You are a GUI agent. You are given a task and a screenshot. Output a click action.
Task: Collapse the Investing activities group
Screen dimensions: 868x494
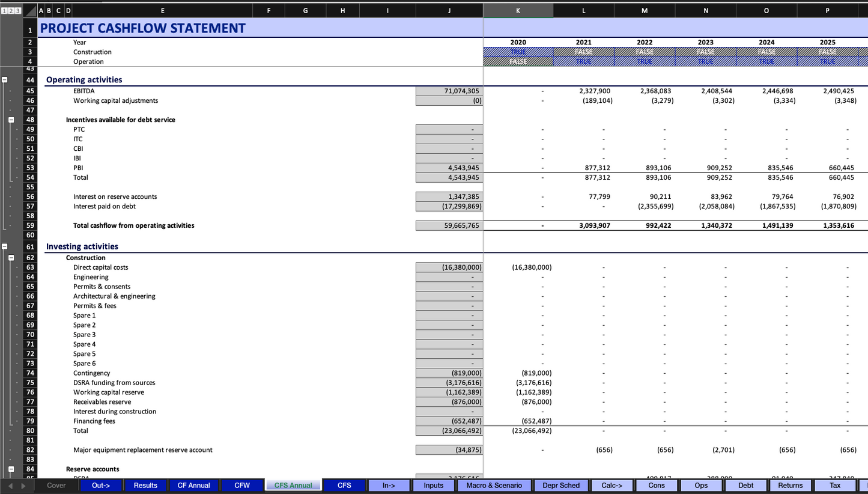point(4,246)
